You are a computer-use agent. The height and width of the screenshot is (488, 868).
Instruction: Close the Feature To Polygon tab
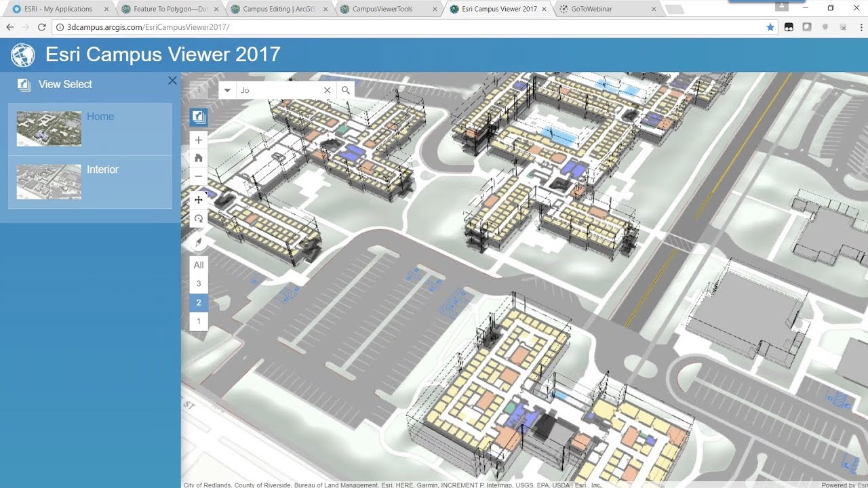(216, 9)
